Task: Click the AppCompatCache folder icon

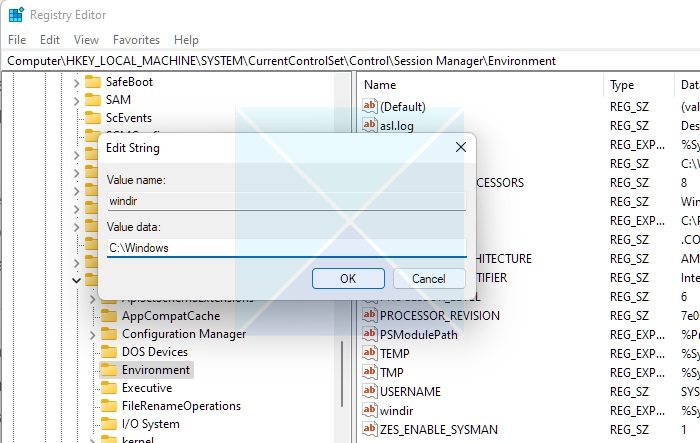Action: pyautogui.click(x=109, y=315)
